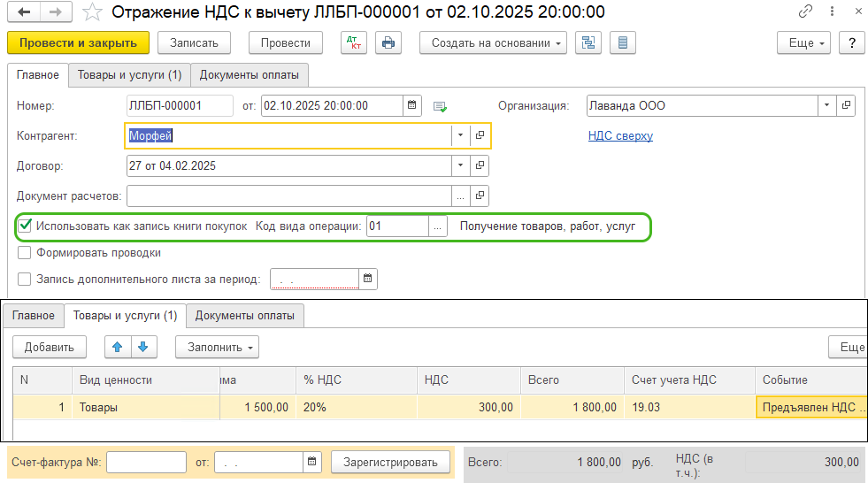The width and height of the screenshot is (868, 483).
Task: Open the top 'Товары и услуги (1)' tab
Action: (129, 75)
